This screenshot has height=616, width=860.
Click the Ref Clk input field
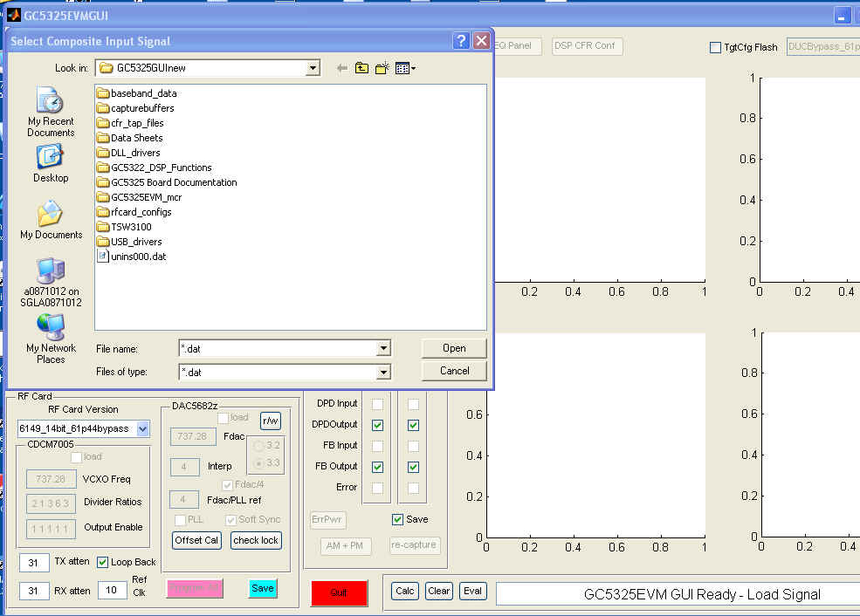(x=112, y=590)
